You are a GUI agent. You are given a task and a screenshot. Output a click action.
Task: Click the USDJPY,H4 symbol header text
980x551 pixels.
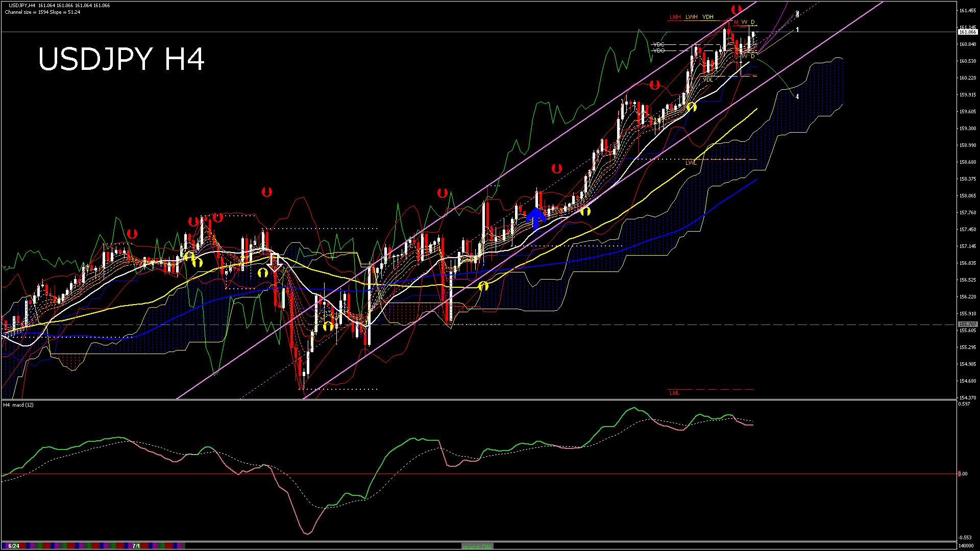(x=22, y=5)
